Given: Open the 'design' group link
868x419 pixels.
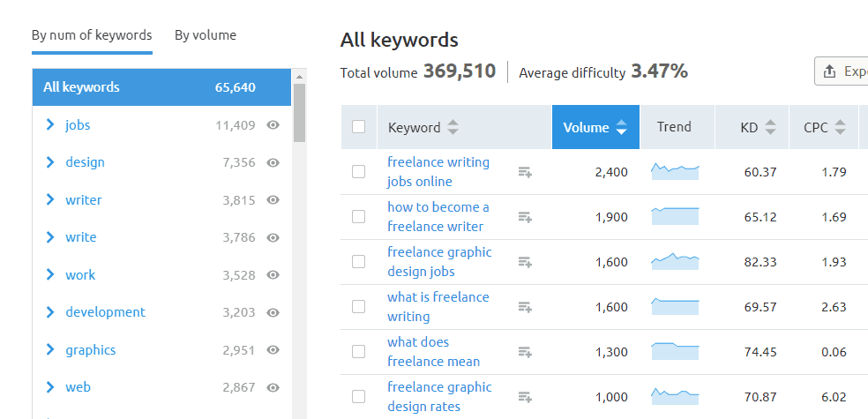Looking at the screenshot, I should (x=85, y=162).
